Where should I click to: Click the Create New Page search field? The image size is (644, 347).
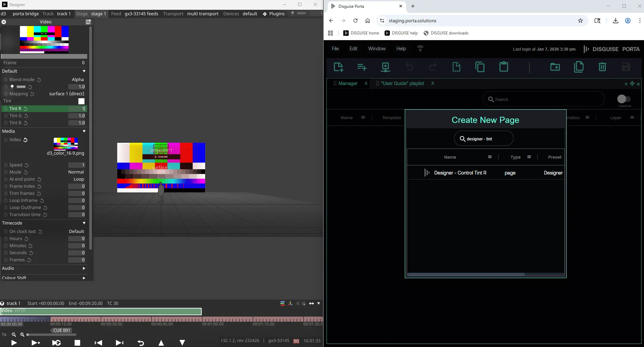pyautogui.click(x=484, y=139)
